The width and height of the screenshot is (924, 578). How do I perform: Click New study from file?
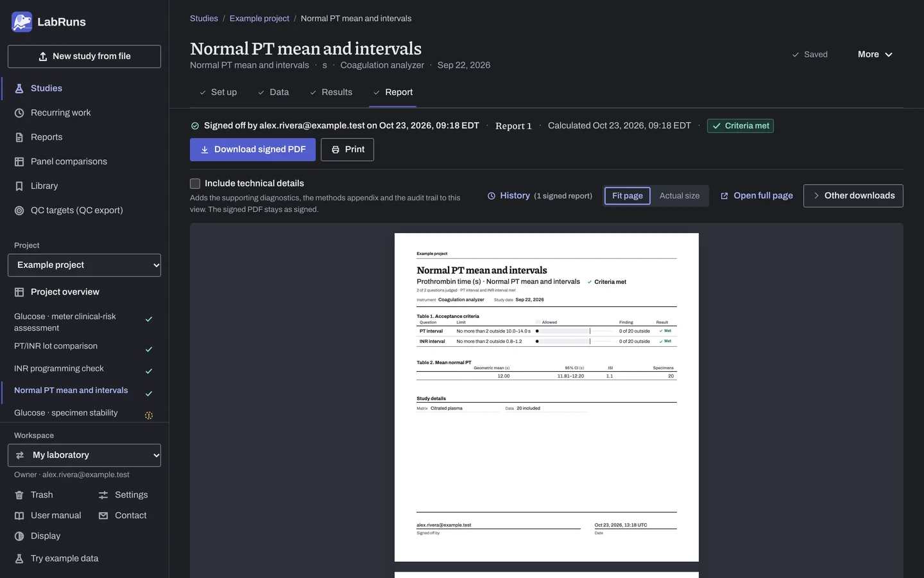84,57
